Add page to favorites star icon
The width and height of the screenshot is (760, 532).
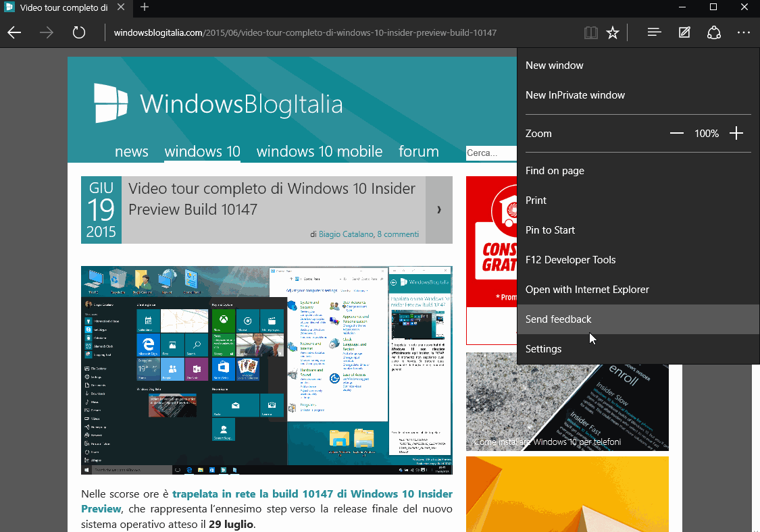[x=613, y=32]
